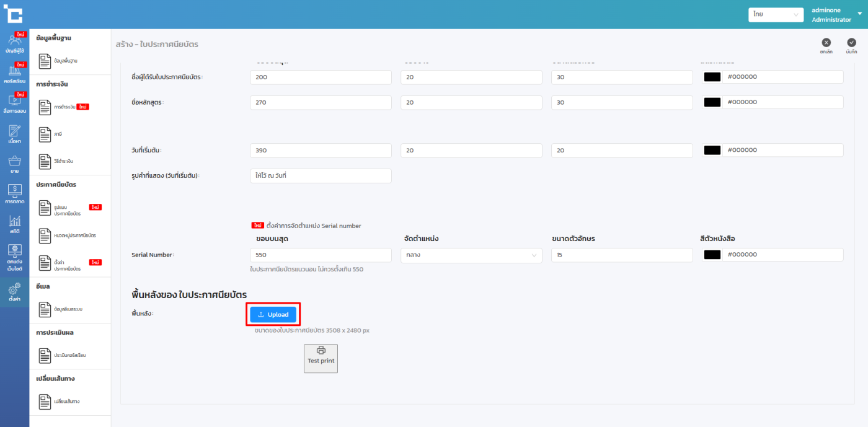Viewport: 868px width, 427px height.
Task: Open the สถิติ (statistics) chart icon
Action: click(x=14, y=224)
